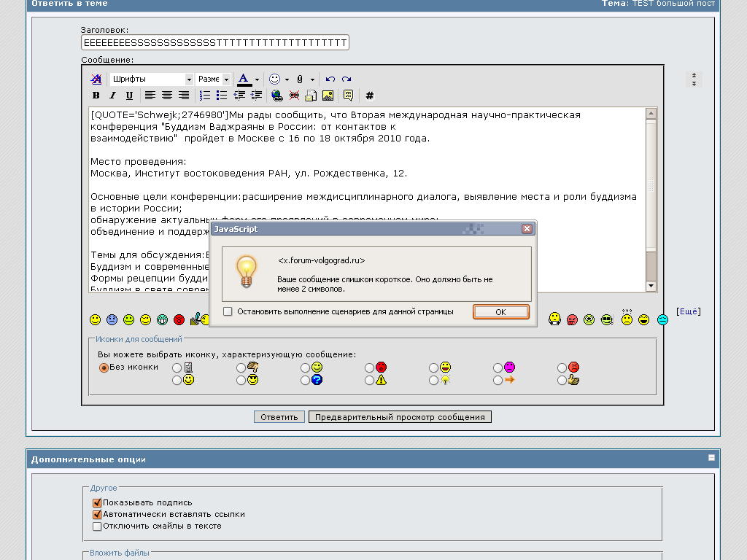The image size is (747, 560).
Task: Select the 'Без иконки' radio button
Action: pyautogui.click(x=104, y=367)
